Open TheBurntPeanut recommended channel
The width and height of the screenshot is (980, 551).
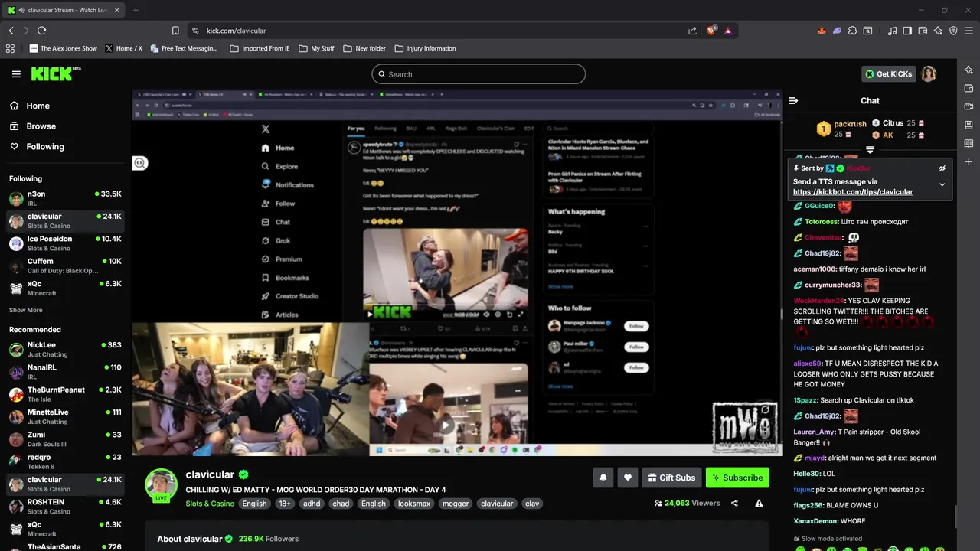coord(65,394)
